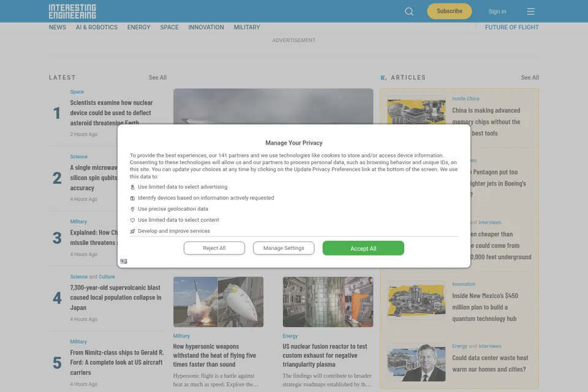Screen dimensions: 588x392
Task: Click See All next to Articles
Action: [x=530, y=78]
